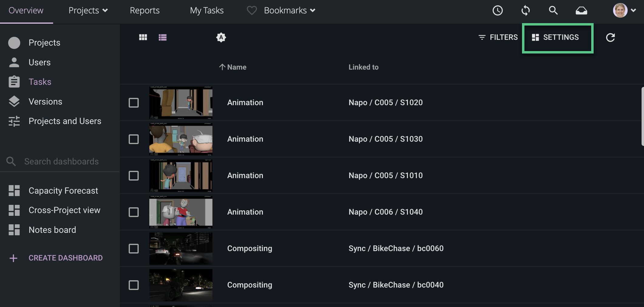This screenshot has height=307, width=644.
Task: Open the global search magnifier icon
Action: coord(553,10)
